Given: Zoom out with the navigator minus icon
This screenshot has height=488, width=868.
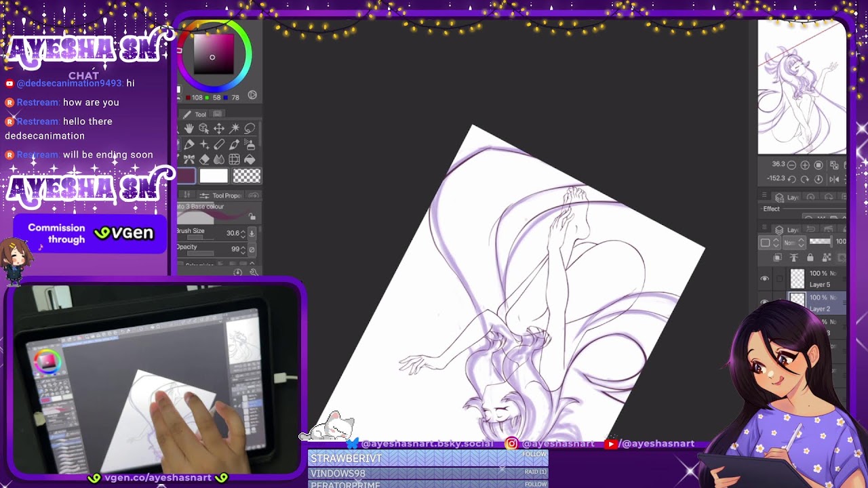Looking at the screenshot, I should click(x=791, y=165).
